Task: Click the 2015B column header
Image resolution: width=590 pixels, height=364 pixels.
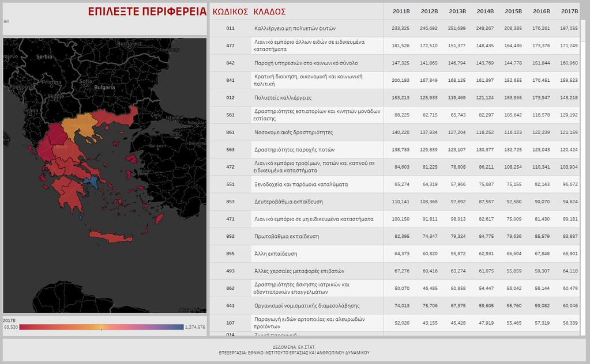Action: click(x=513, y=12)
